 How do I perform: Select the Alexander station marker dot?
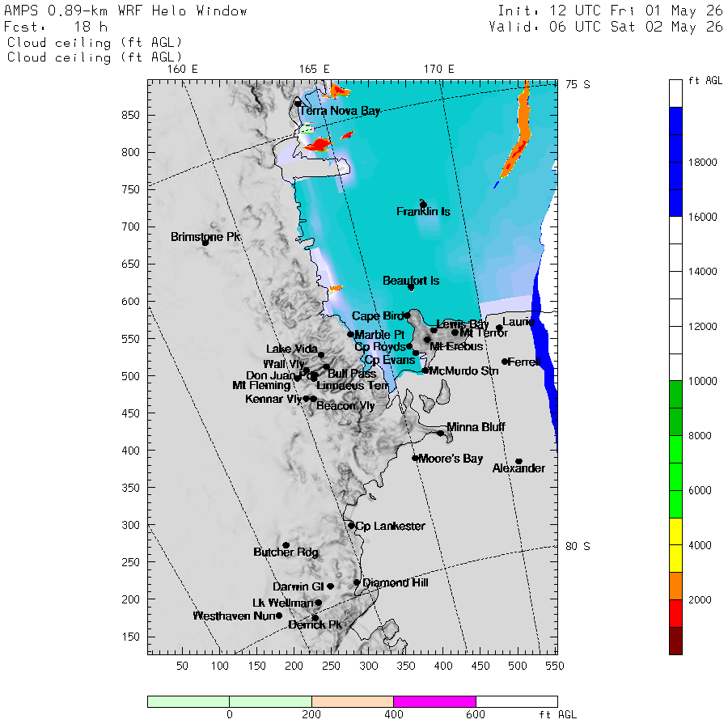click(x=519, y=462)
